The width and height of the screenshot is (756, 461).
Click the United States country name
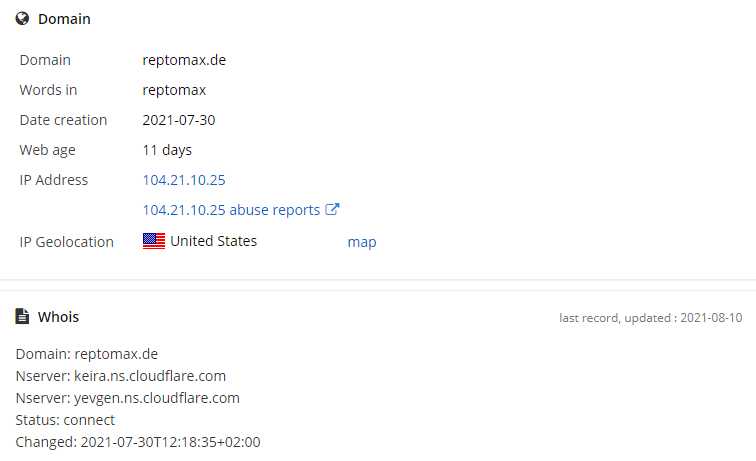point(214,241)
